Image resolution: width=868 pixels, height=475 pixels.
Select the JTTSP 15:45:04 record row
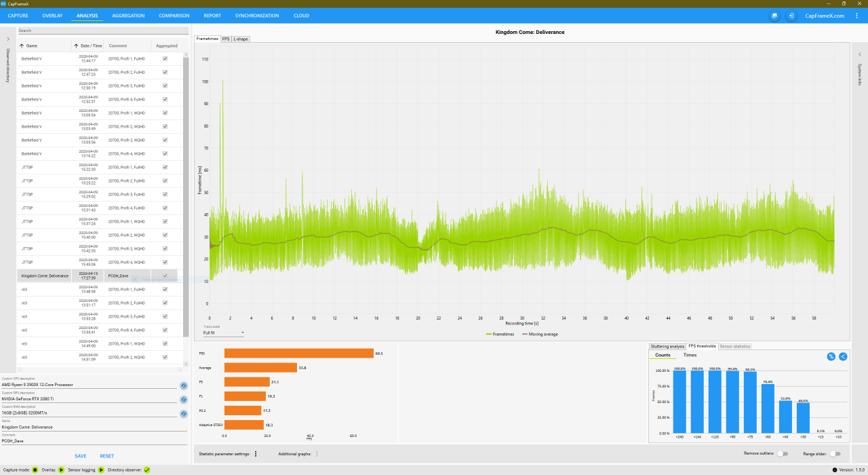tap(100, 262)
